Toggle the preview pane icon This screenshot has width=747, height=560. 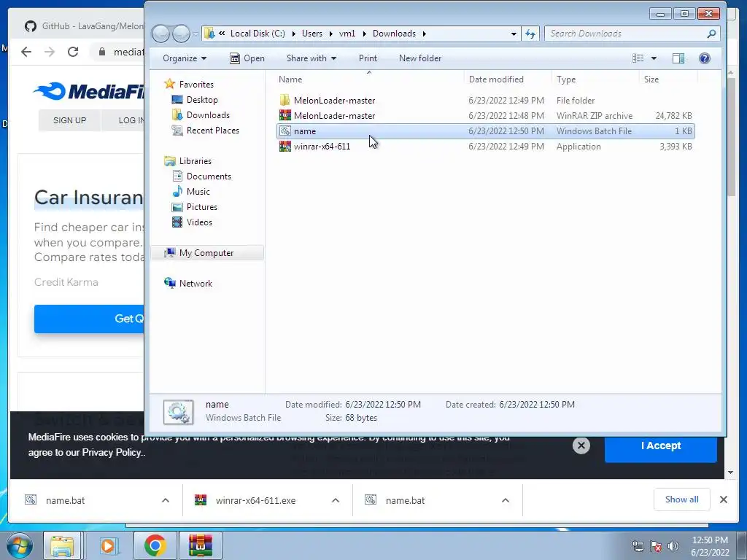pos(678,58)
